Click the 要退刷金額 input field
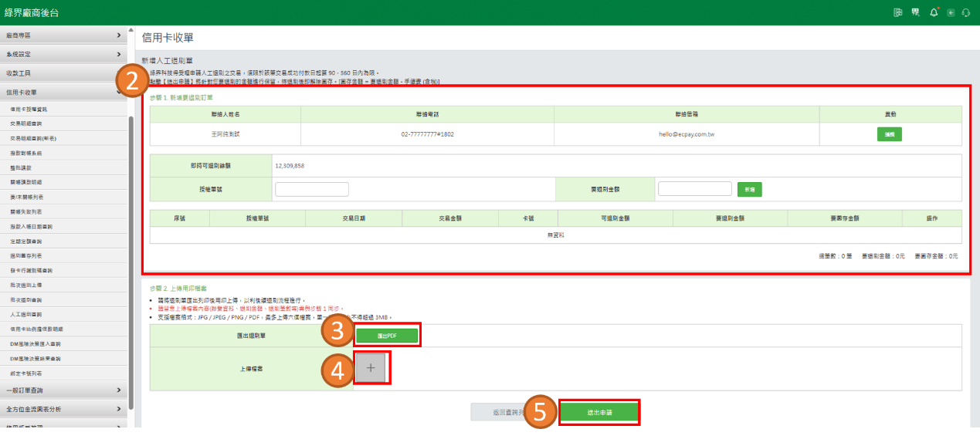 coord(694,189)
